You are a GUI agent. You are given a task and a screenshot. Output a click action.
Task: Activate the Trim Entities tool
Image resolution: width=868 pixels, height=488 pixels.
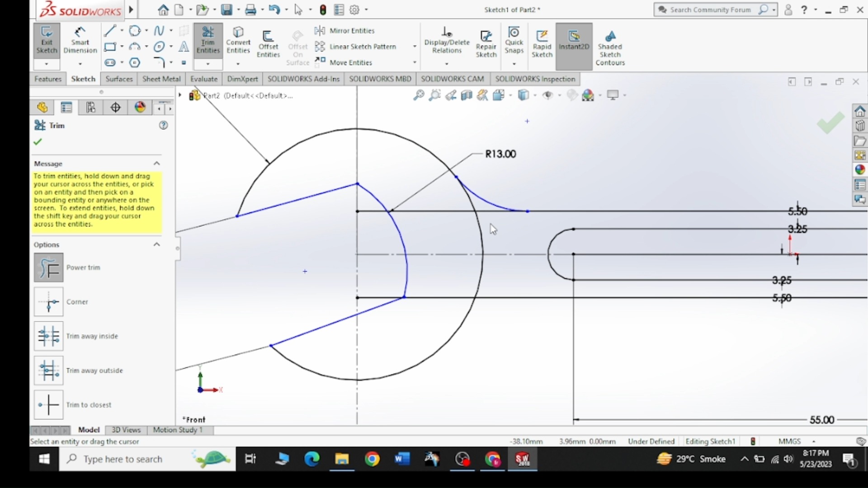pos(208,41)
